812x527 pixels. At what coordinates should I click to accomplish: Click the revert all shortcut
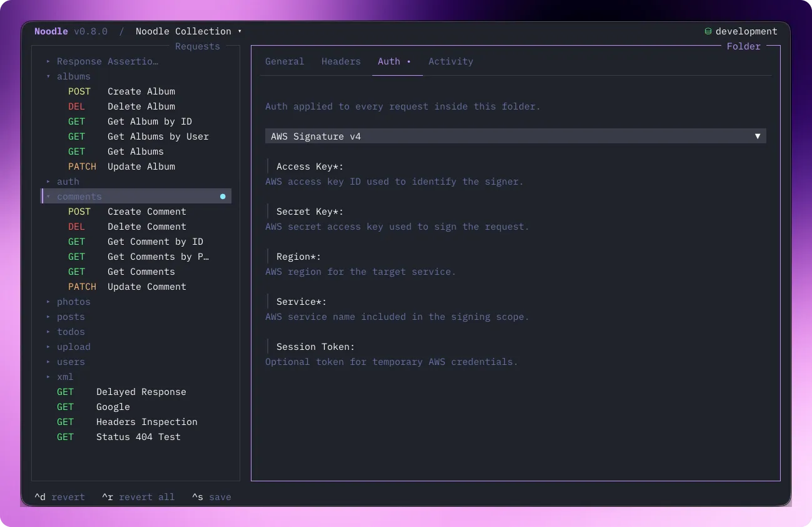coord(138,497)
